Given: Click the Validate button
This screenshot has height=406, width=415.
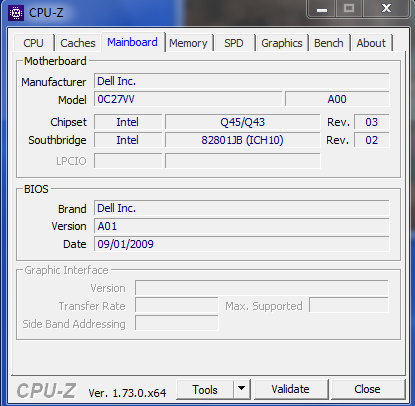Looking at the screenshot, I should (x=290, y=389).
